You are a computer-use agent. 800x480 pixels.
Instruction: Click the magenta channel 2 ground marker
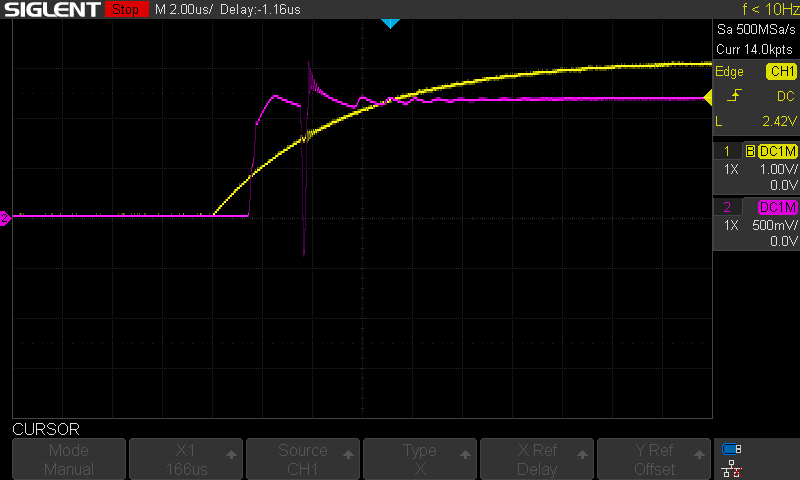pyautogui.click(x=5, y=218)
